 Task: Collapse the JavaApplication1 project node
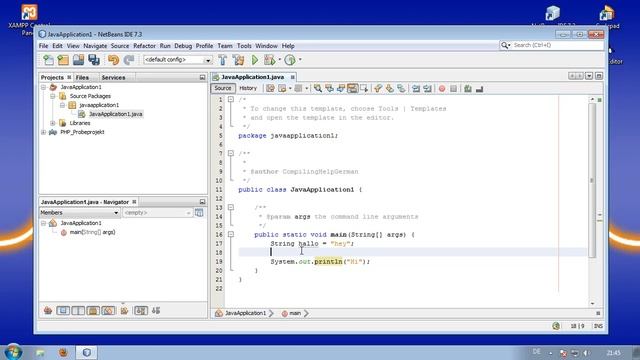coord(43,87)
